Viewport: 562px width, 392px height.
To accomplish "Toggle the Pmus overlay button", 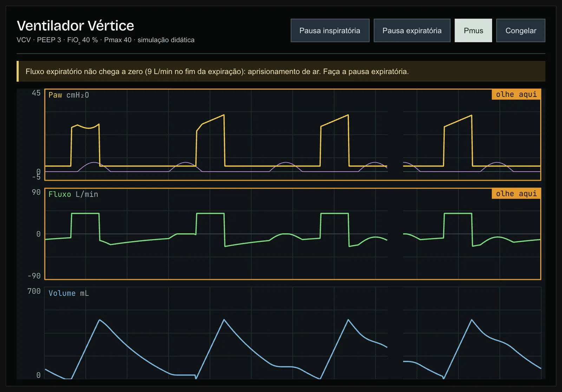I will 473,31.
